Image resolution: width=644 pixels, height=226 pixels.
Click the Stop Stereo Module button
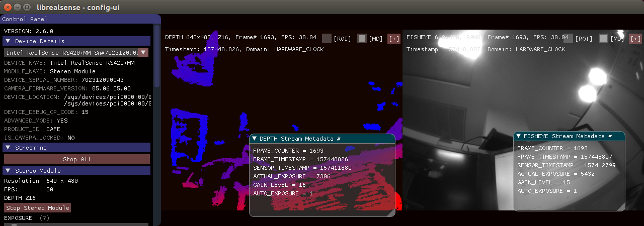(x=37, y=208)
